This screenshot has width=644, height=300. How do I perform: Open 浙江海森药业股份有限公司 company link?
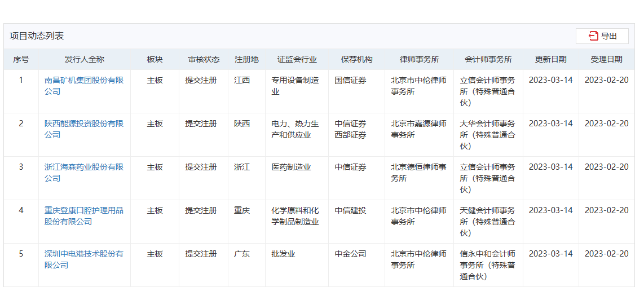pos(84,173)
